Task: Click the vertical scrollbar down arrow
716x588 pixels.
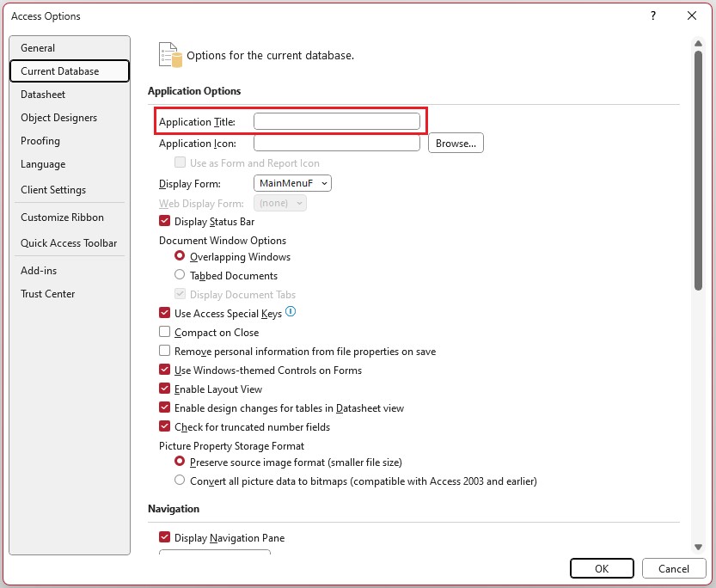Action: pyautogui.click(x=699, y=547)
